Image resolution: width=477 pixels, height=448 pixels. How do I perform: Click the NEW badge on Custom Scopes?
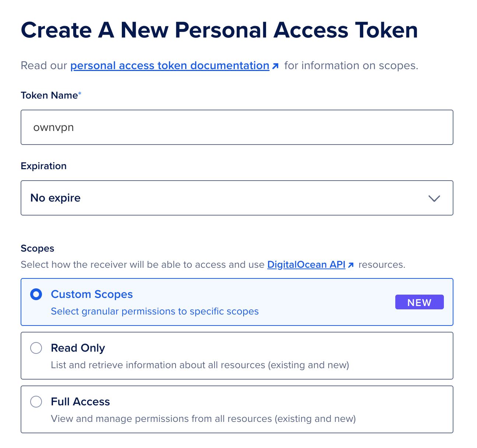[x=419, y=302]
